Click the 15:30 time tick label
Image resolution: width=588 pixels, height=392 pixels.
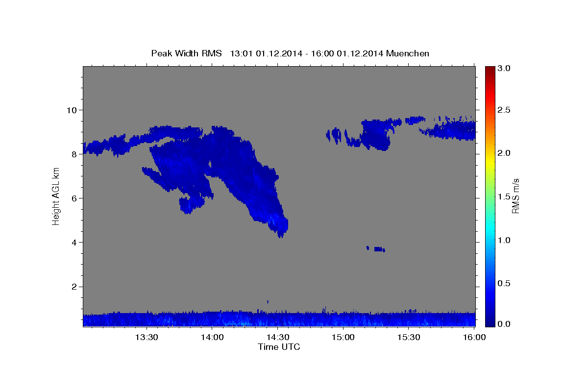point(408,337)
